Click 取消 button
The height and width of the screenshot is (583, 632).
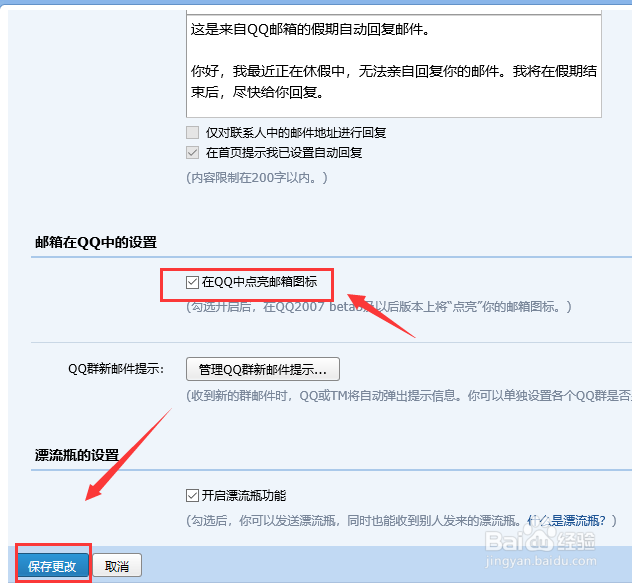point(117,566)
